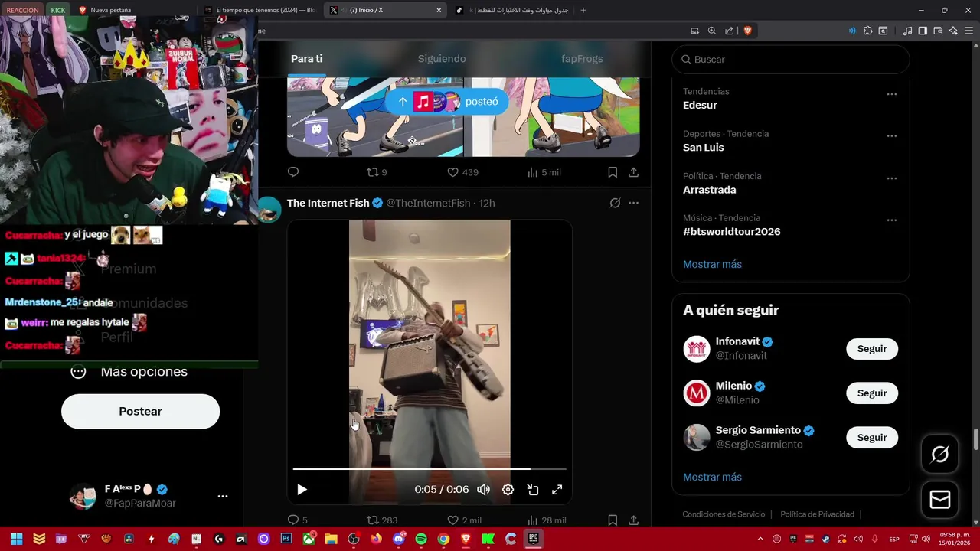The image size is (980, 551).
Task: Open options for the Arrastrada trend
Action: (x=892, y=178)
